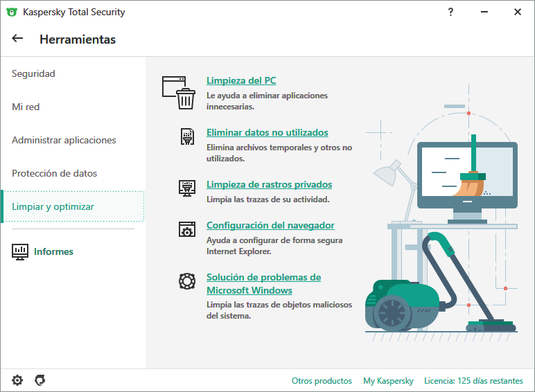Select the Seguridad section
Viewport: 535px width, 392px height.
pos(33,73)
